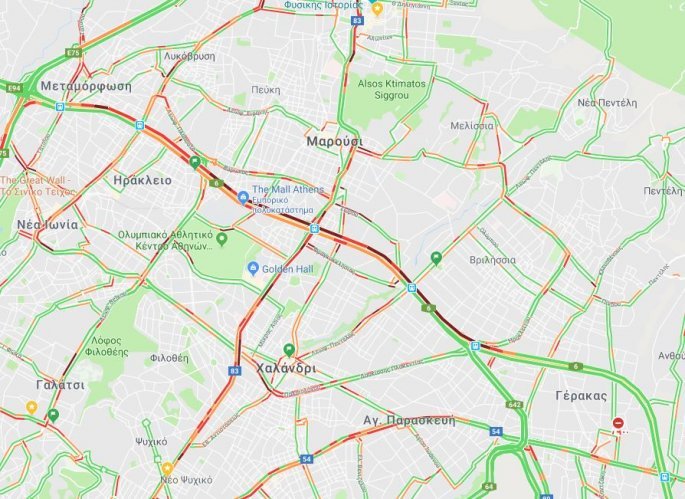
Task: Select the Χαλάνδρι area label
Action: (286, 368)
